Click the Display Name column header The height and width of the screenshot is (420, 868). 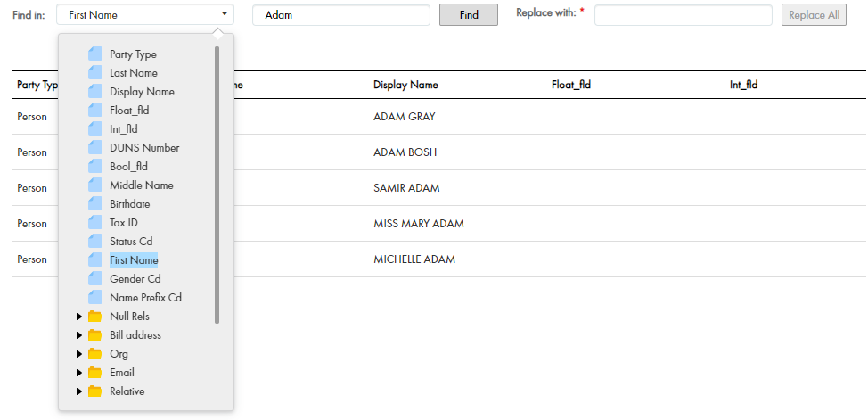(405, 85)
